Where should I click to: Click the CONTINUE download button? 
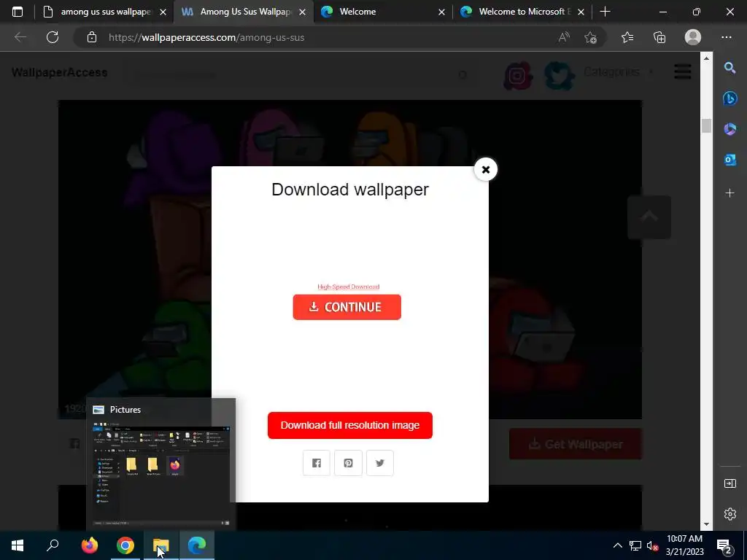pyautogui.click(x=347, y=307)
